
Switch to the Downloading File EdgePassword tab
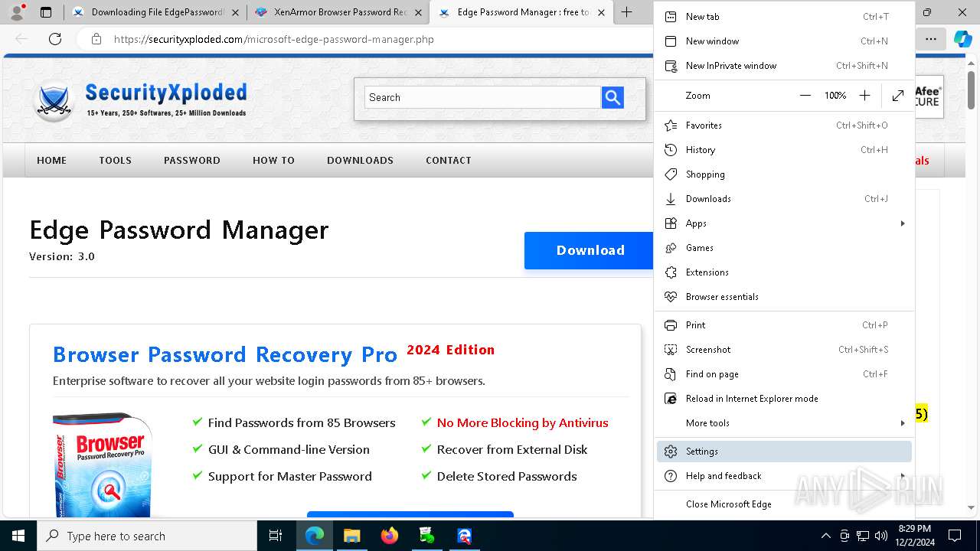tap(155, 12)
